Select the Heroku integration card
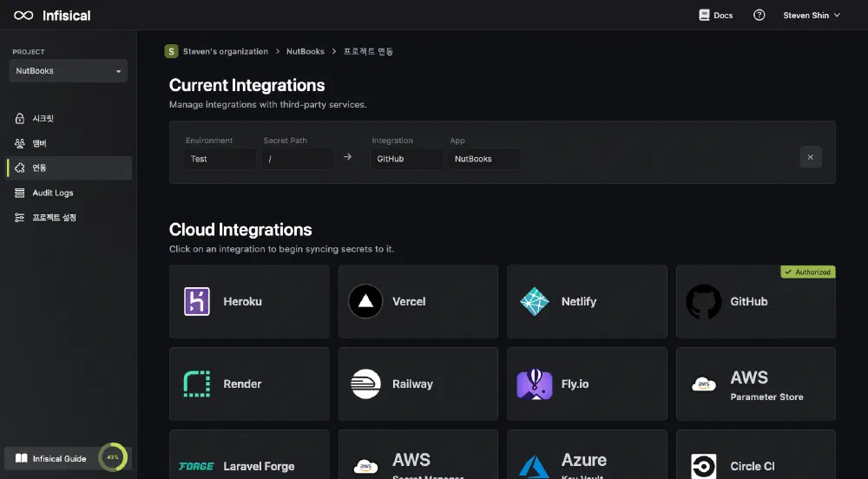This screenshot has width=868, height=479. (x=249, y=301)
